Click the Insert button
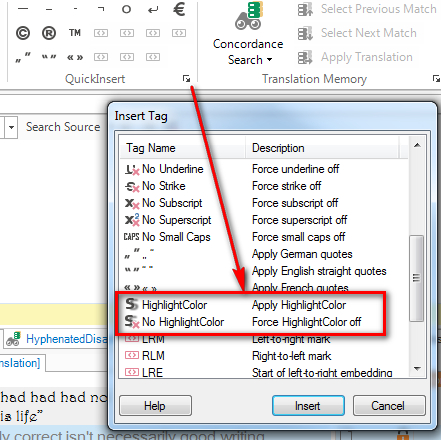Screen dimensions: 441x440 pyautogui.click(x=308, y=406)
